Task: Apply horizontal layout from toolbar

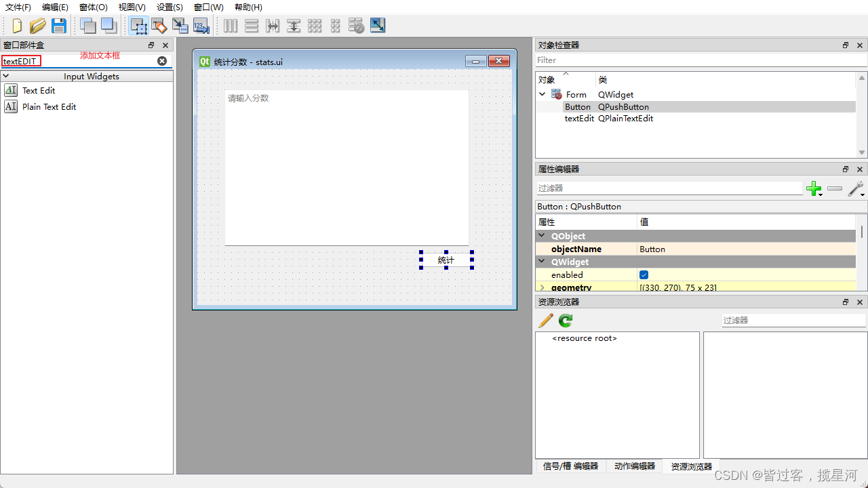Action: [231, 26]
